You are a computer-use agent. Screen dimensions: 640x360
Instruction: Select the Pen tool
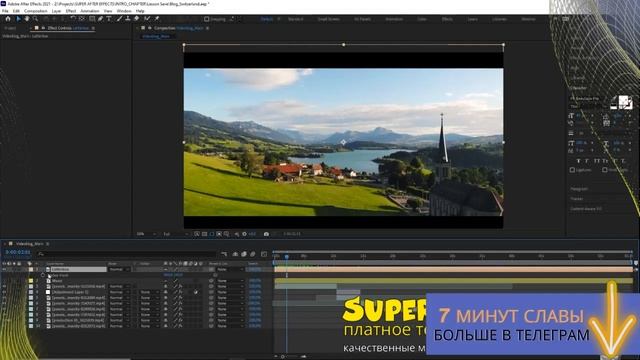[x=100, y=19]
